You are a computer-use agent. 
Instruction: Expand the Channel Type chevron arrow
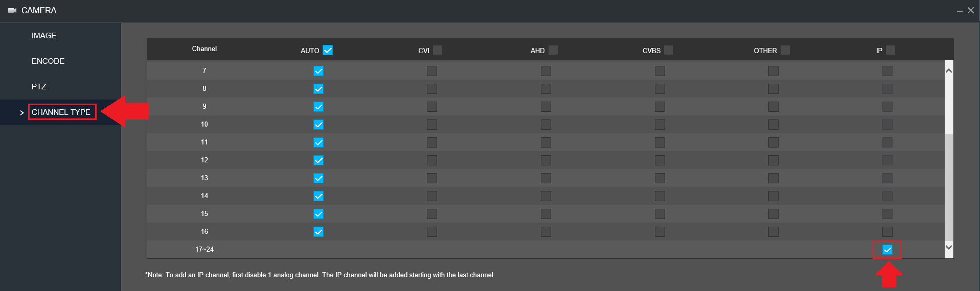point(22,112)
